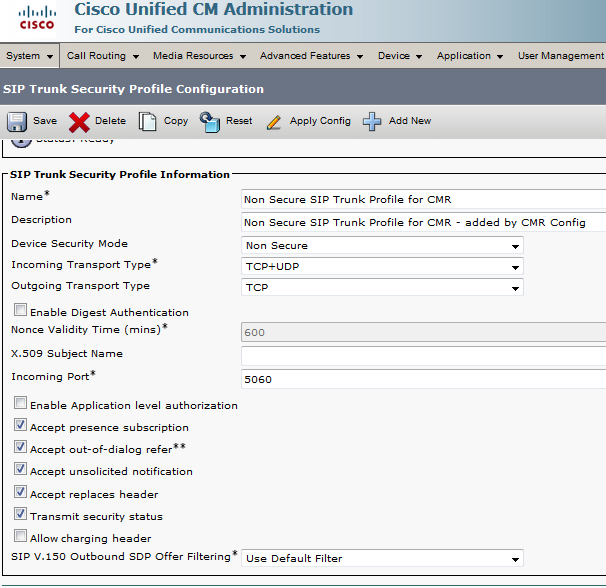Click the X.509 Subject Name field
606x588 pixels.
(x=424, y=356)
